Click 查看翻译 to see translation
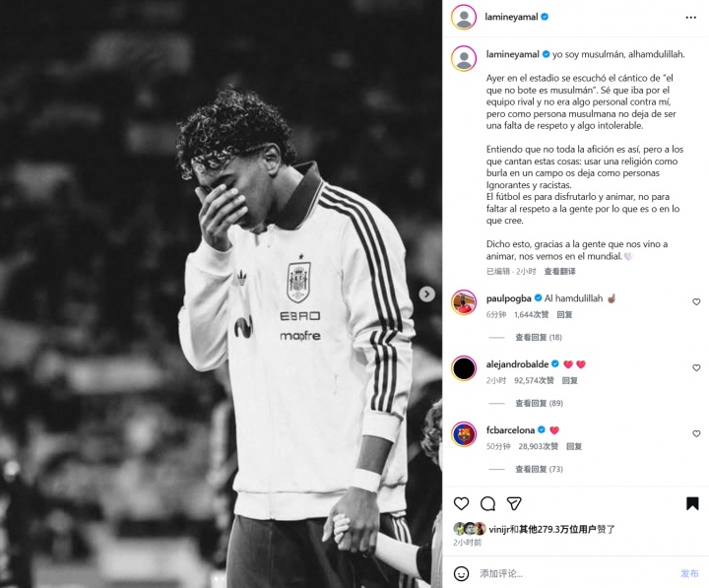Image resolution: width=709 pixels, height=588 pixels. click(x=559, y=272)
